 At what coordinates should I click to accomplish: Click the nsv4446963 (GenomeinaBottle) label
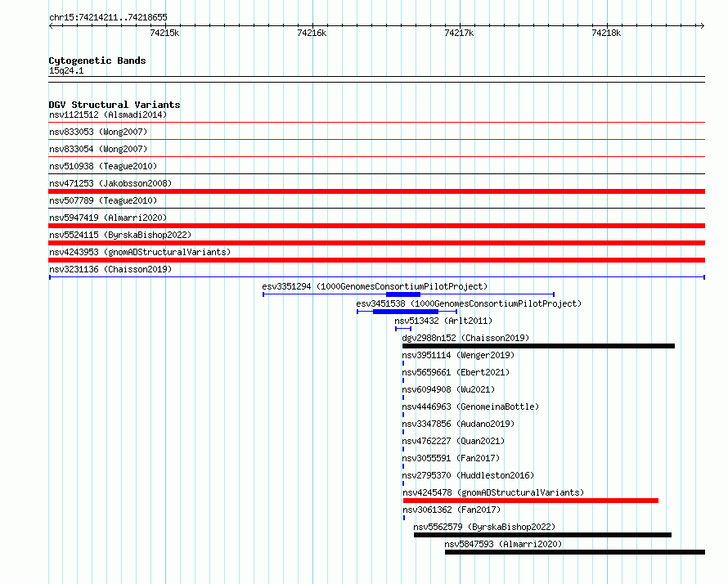(x=470, y=407)
